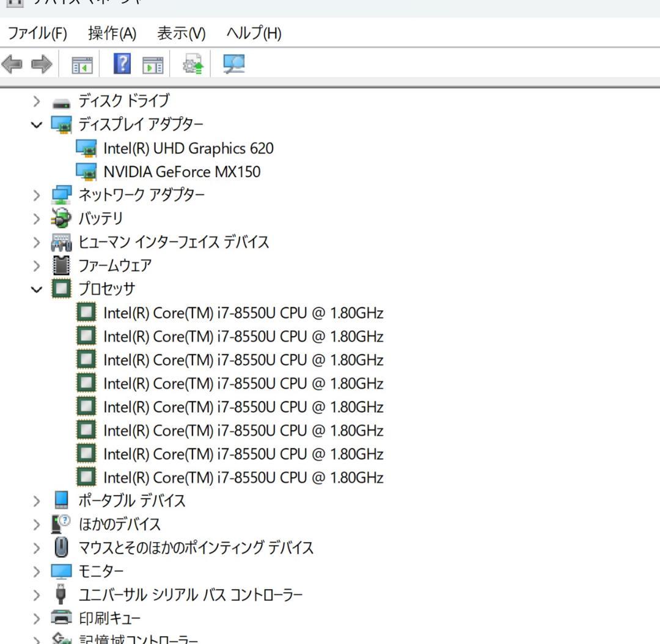The height and width of the screenshot is (644, 660).
Task: Click the Forward navigation arrow
Action: (40, 63)
